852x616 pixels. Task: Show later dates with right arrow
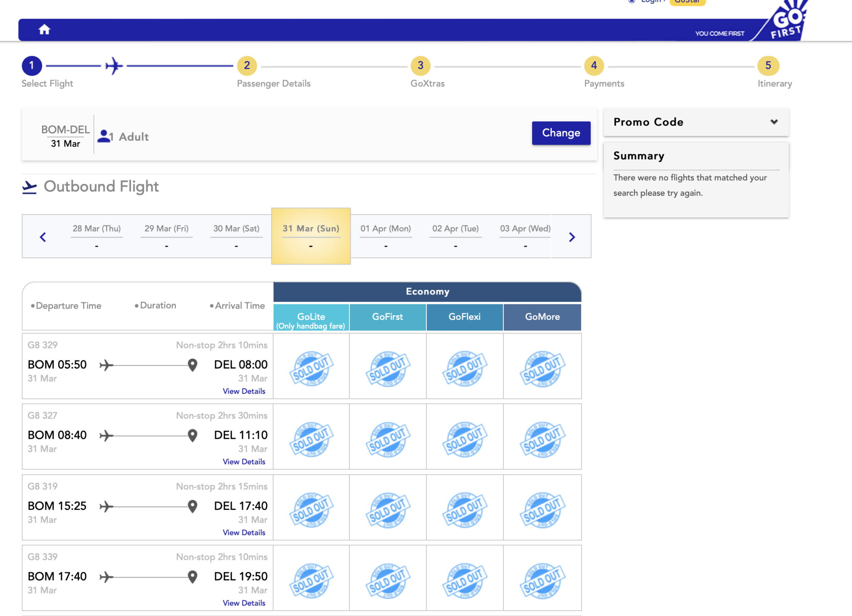[572, 237]
